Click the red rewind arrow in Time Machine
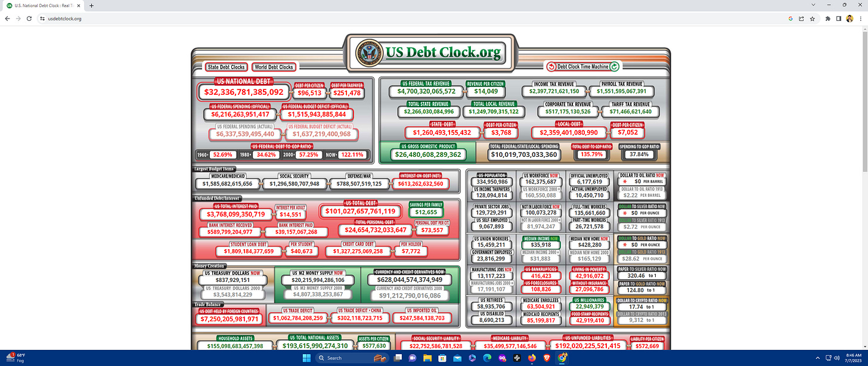Screen dimensions: 868x366 coord(551,67)
